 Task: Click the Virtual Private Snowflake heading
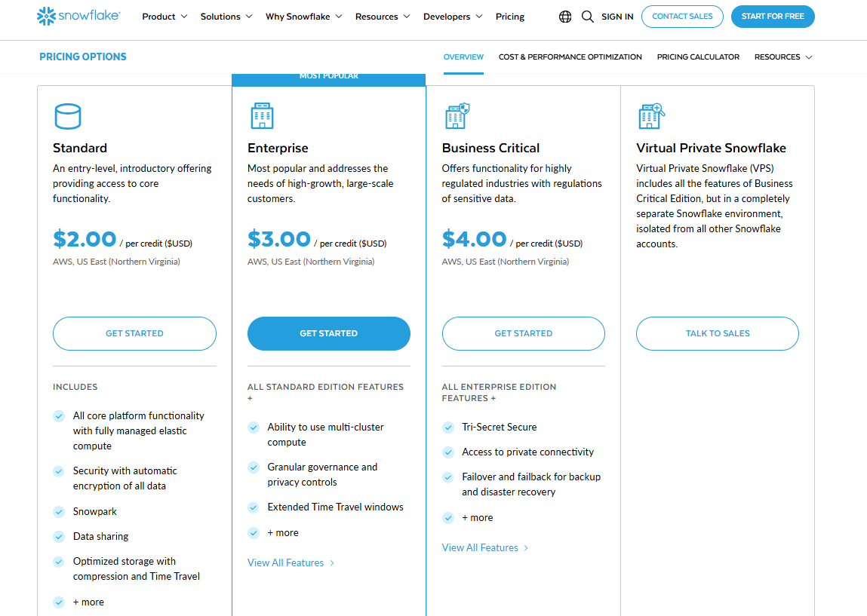(x=711, y=148)
